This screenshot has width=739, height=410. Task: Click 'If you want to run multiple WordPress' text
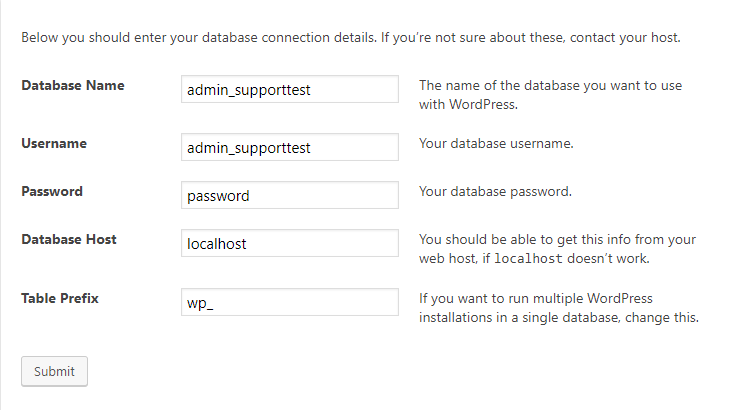(536, 298)
